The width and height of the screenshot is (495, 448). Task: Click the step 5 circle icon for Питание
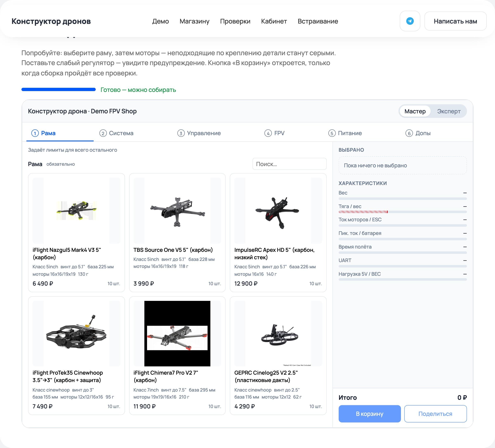coord(332,133)
